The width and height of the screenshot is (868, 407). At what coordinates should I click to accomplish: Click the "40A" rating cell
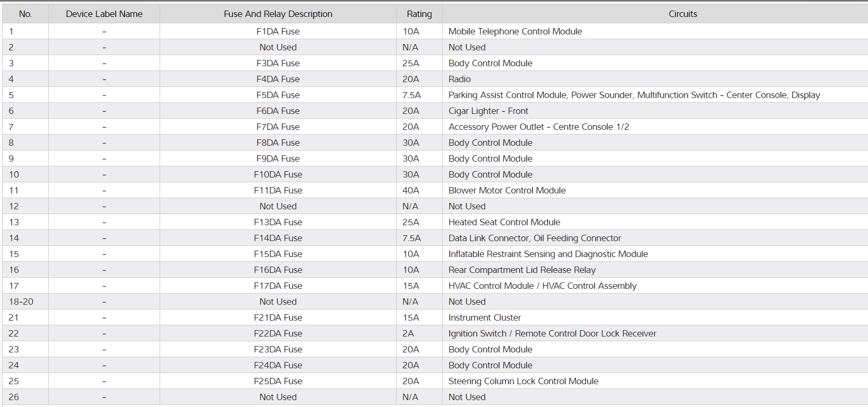[410, 191]
